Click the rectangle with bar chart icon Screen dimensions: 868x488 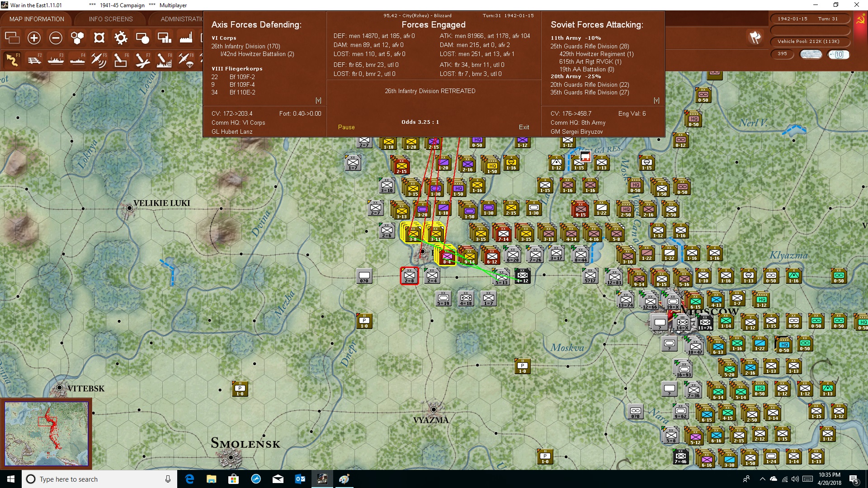pos(164,38)
